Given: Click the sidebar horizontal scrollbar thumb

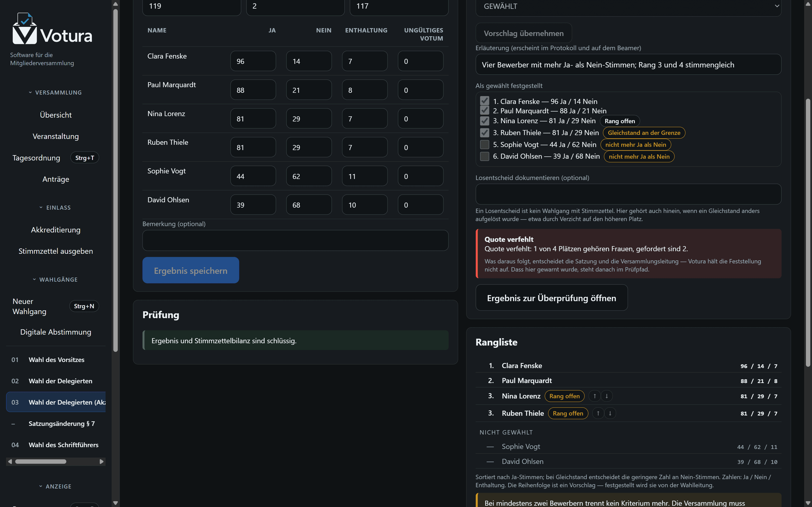Looking at the screenshot, I should click(x=41, y=461).
